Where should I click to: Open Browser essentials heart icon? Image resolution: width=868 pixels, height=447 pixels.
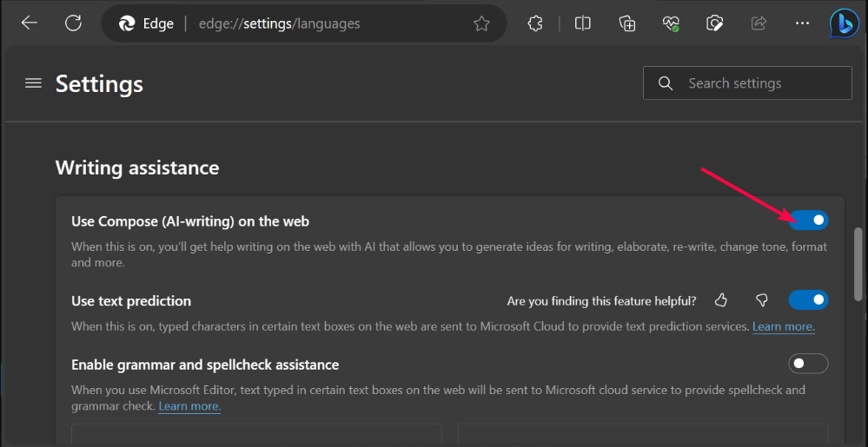(x=672, y=23)
